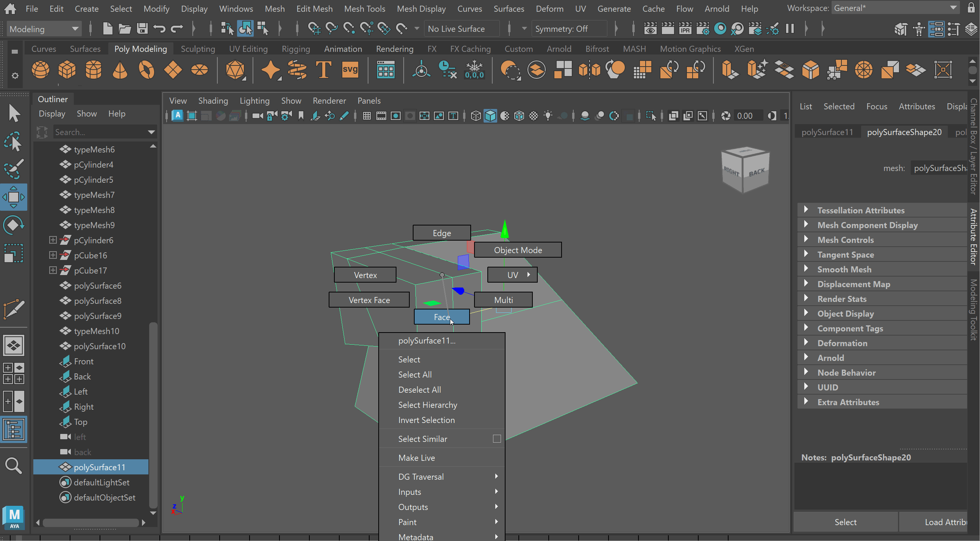
Task: Click Make Live in the context menu
Action: click(416, 458)
